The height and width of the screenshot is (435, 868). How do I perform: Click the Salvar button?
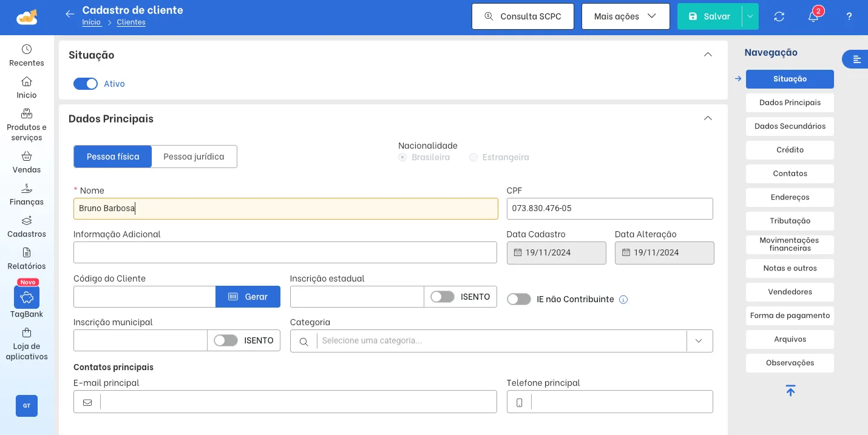(710, 16)
